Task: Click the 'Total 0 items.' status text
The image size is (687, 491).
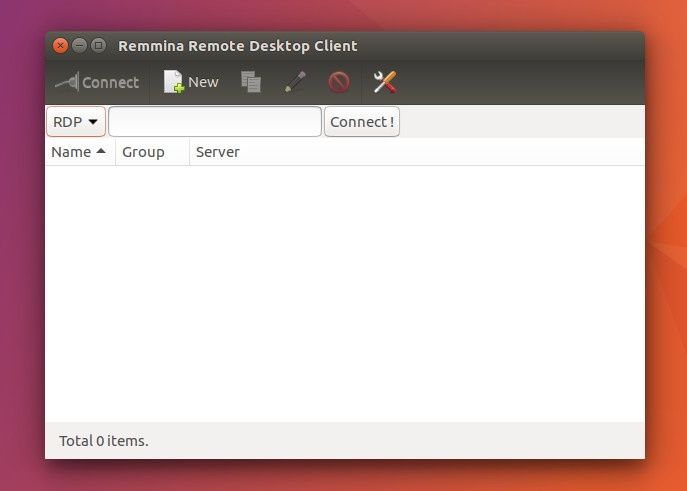Action: coord(104,441)
